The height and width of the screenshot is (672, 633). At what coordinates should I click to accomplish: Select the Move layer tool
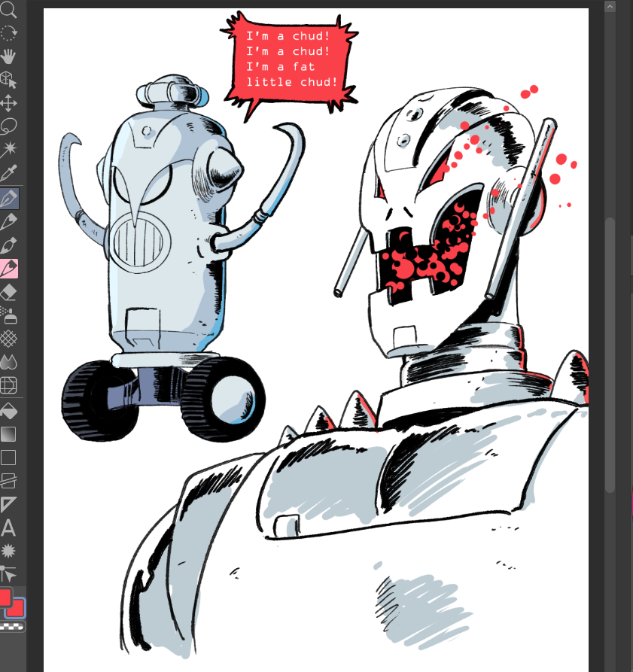(8, 103)
